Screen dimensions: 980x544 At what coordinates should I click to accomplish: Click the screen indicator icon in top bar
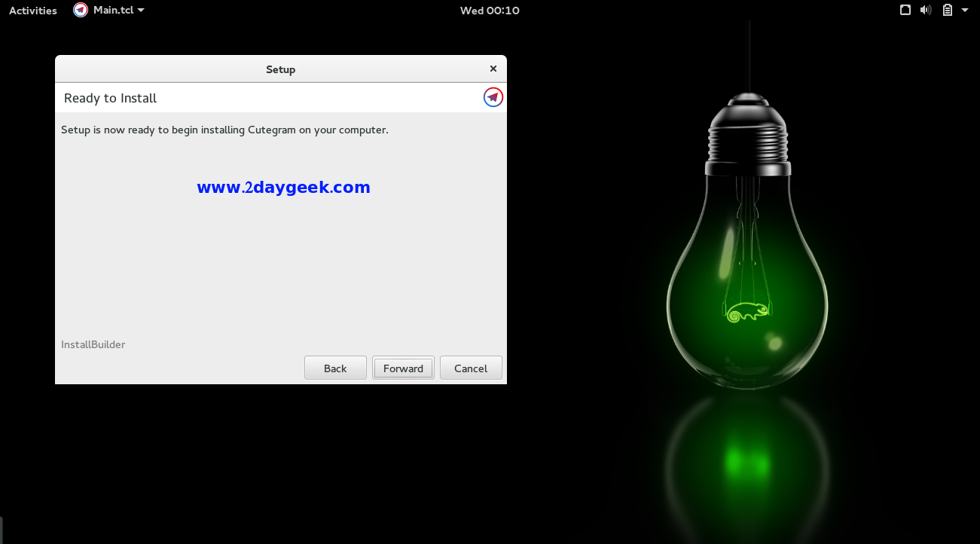(905, 11)
